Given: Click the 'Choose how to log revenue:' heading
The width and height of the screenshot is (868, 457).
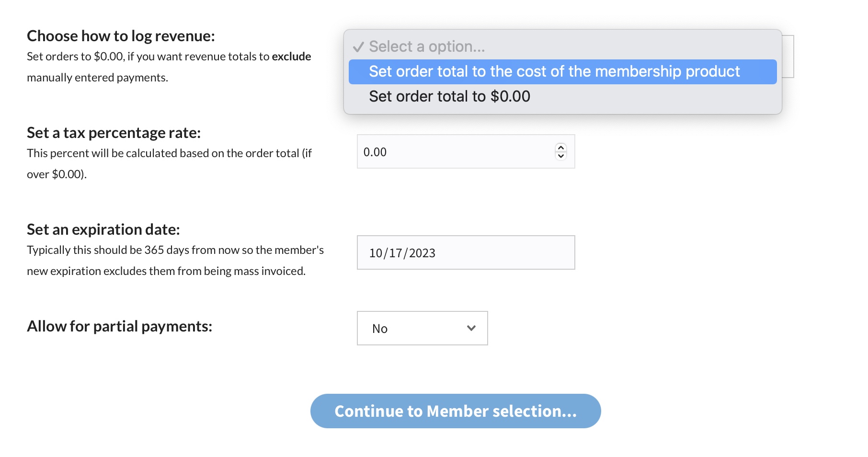Looking at the screenshot, I should 121,36.
